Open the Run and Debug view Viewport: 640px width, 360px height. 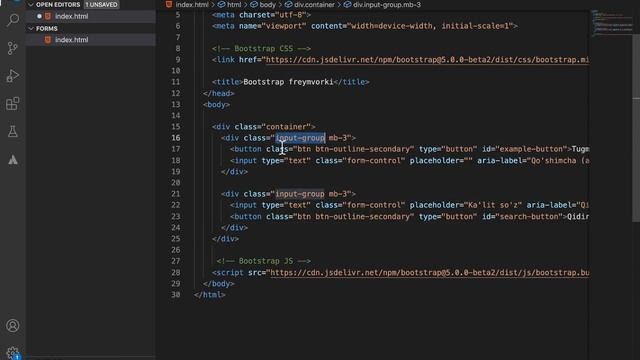tap(13, 76)
